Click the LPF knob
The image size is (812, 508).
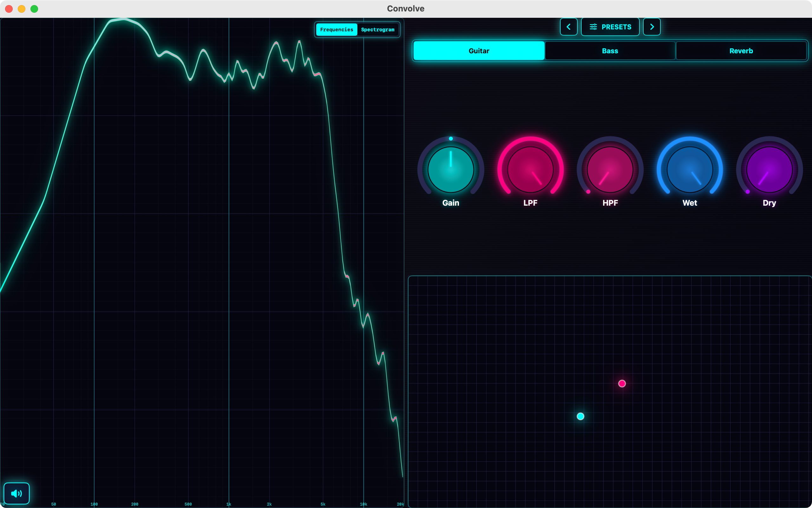point(530,169)
